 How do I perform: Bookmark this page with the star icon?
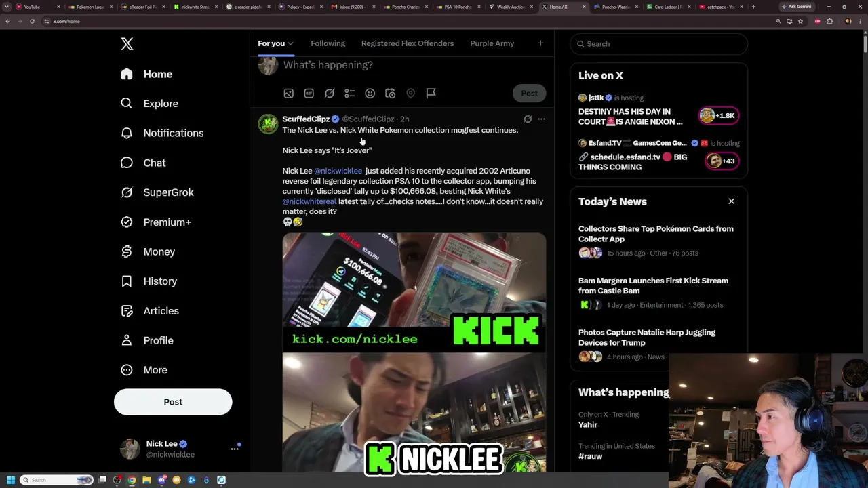(x=800, y=21)
